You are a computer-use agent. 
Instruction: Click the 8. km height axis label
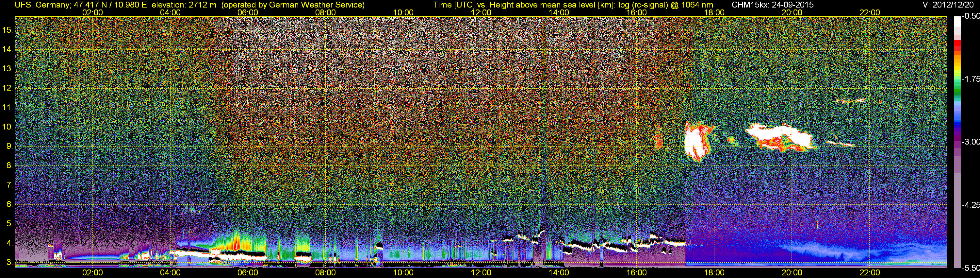click(9, 166)
